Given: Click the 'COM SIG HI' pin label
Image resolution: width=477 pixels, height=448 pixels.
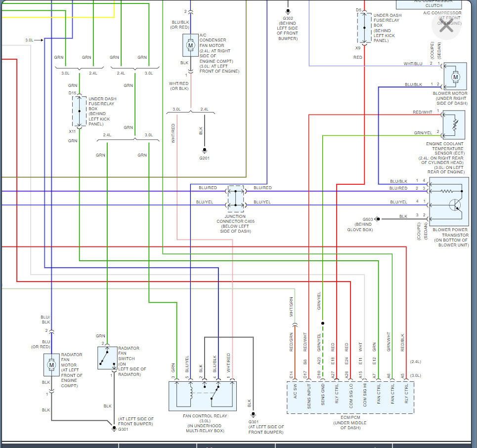Looking at the screenshot, I should click(364, 395).
